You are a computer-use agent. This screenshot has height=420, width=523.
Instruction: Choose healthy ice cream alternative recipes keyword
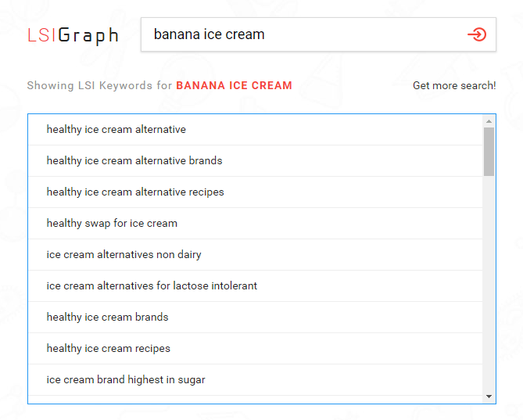[135, 192]
